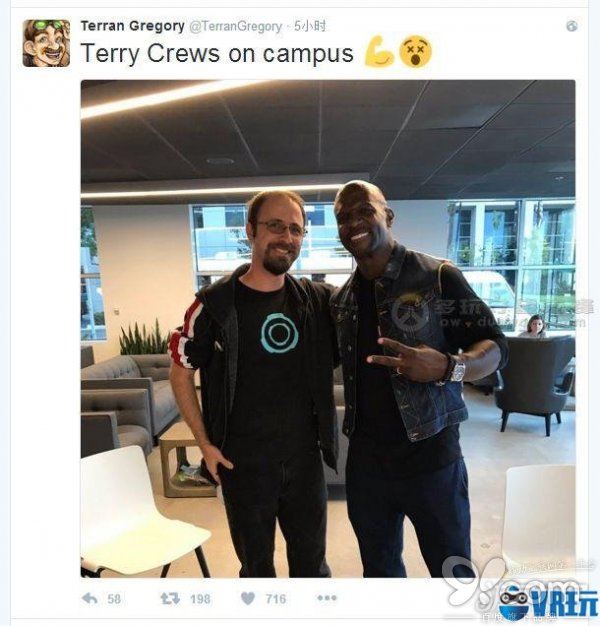Click the reply count 58

click(114, 598)
